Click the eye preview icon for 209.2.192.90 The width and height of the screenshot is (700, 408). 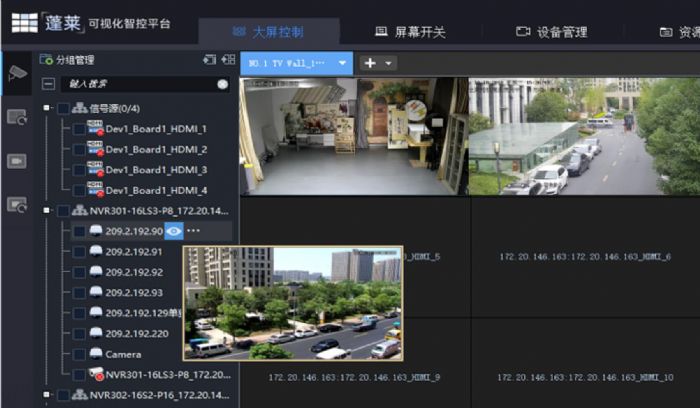pos(174,231)
